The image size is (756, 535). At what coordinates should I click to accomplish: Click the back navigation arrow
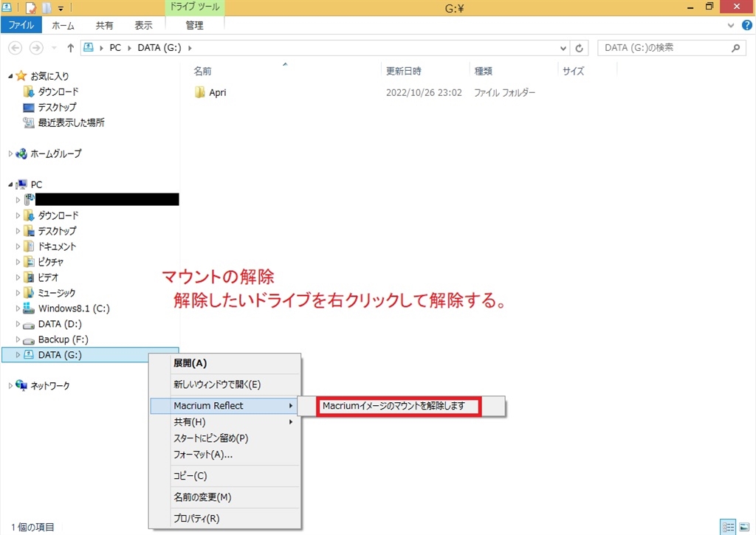coord(16,48)
